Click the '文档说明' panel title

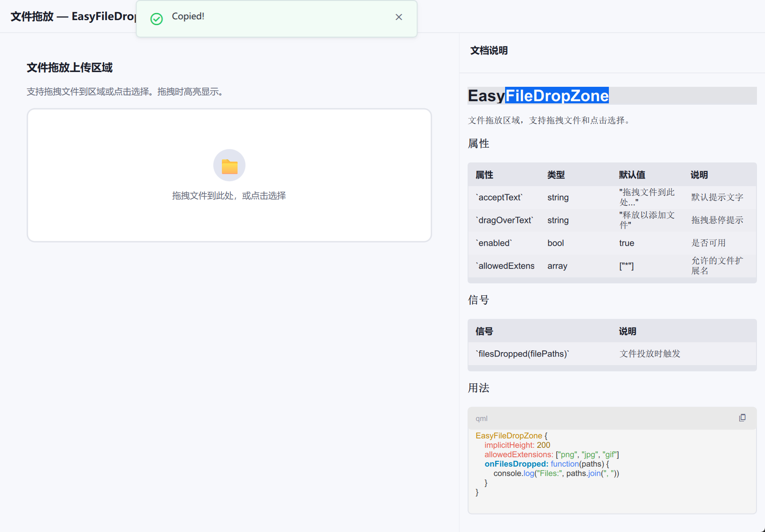[x=489, y=51]
